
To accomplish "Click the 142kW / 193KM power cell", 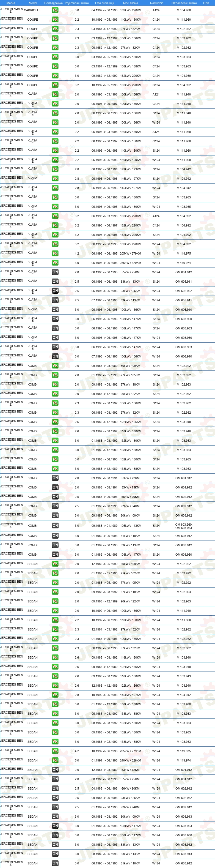I will (x=131, y=169).
